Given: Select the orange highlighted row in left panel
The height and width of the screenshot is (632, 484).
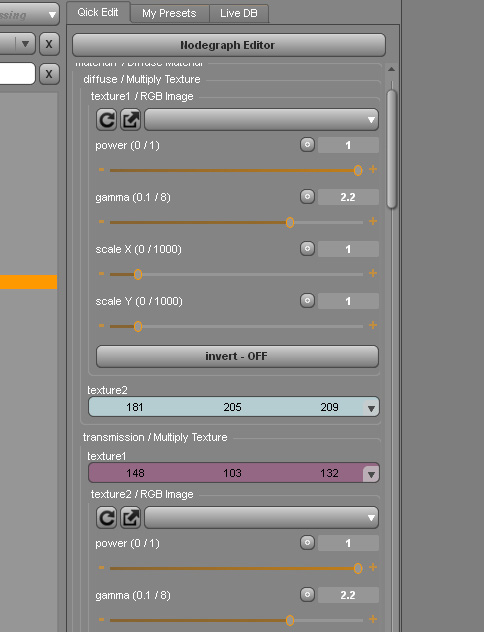Looking at the screenshot, I should coord(28,282).
